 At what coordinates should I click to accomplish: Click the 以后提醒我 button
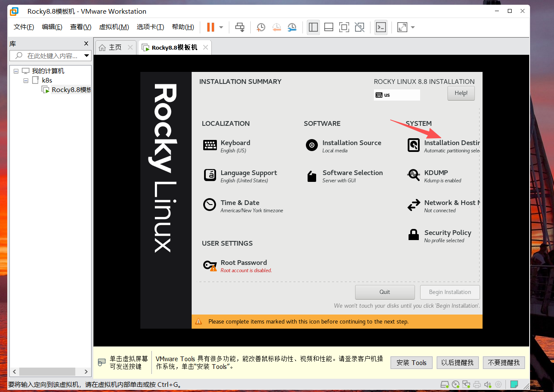click(457, 362)
